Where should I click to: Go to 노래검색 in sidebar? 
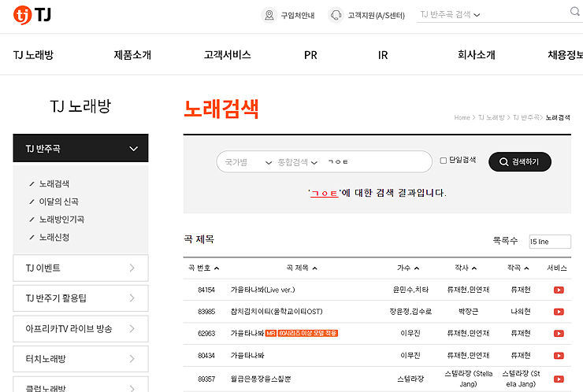(x=54, y=183)
